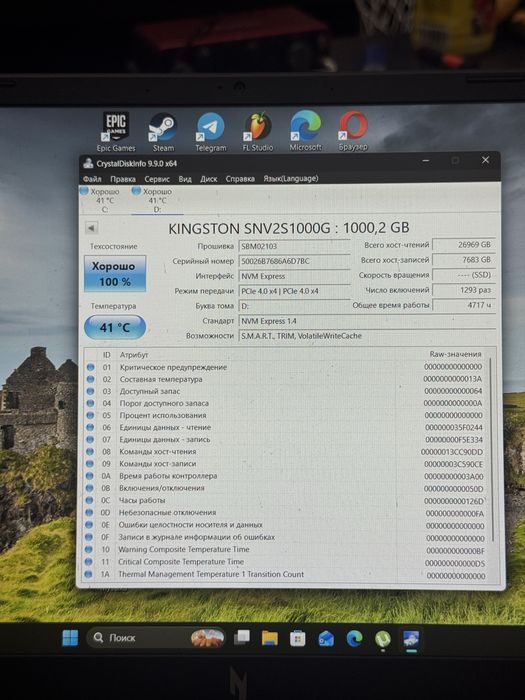Click the Число включений 1293 раз value
525x700 pixels.
click(x=464, y=290)
